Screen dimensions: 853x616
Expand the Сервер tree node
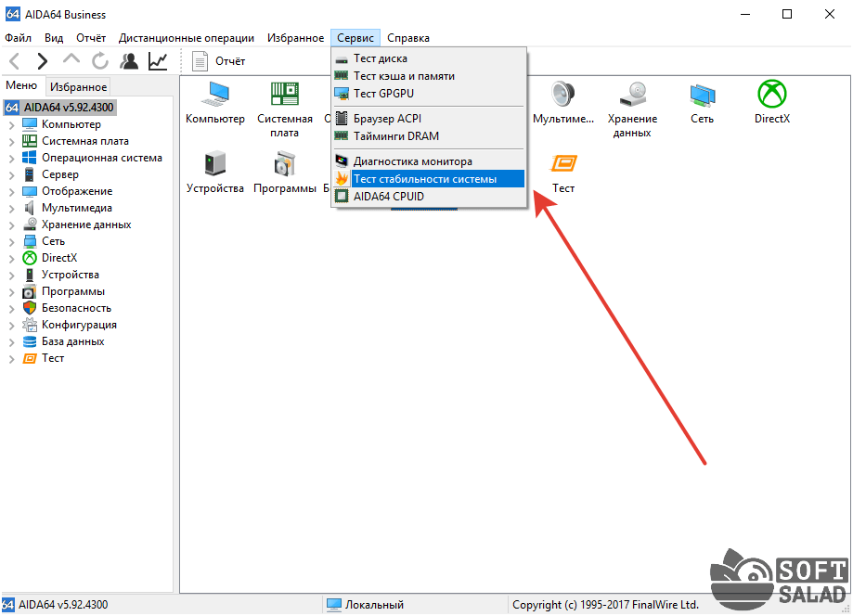tap(11, 175)
